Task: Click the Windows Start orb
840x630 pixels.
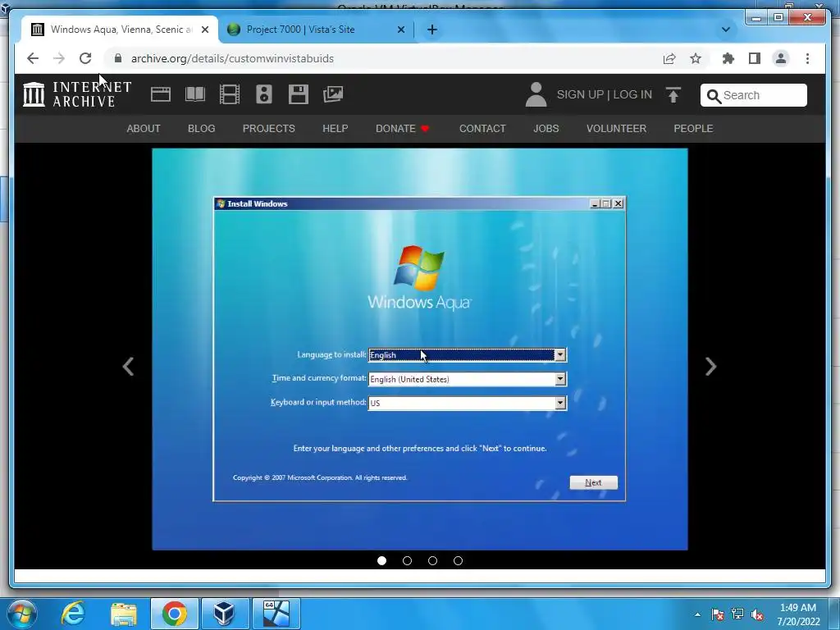Action: pyautogui.click(x=21, y=614)
